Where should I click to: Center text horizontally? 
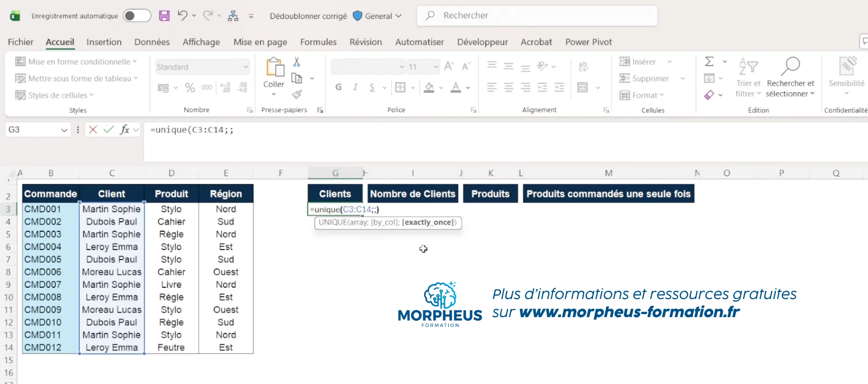(x=509, y=87)
